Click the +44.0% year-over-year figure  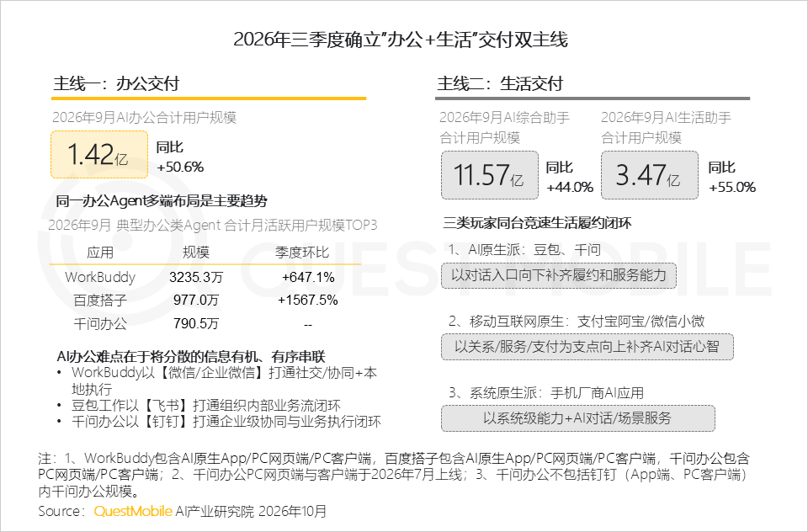[x=570, y=187]
